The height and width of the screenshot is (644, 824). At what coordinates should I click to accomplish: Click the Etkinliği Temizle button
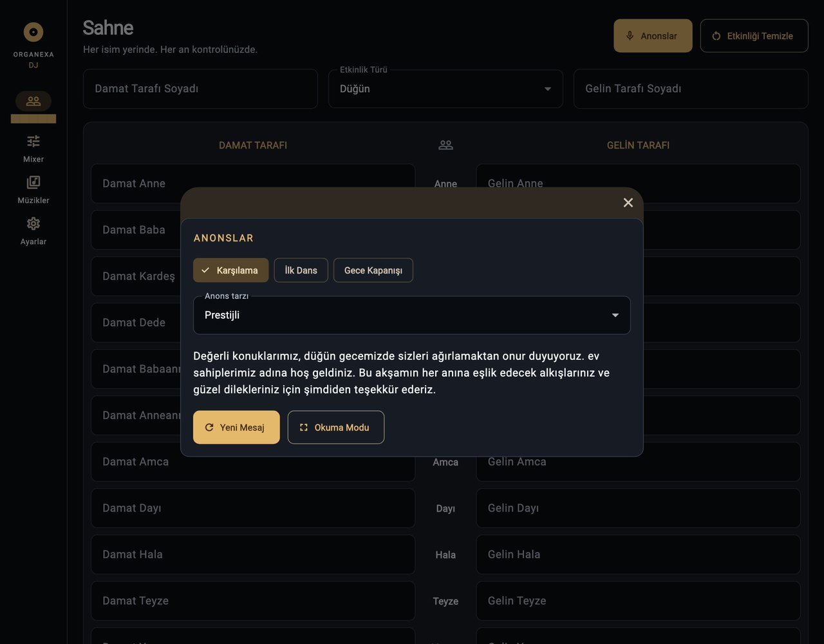(754, 36)
